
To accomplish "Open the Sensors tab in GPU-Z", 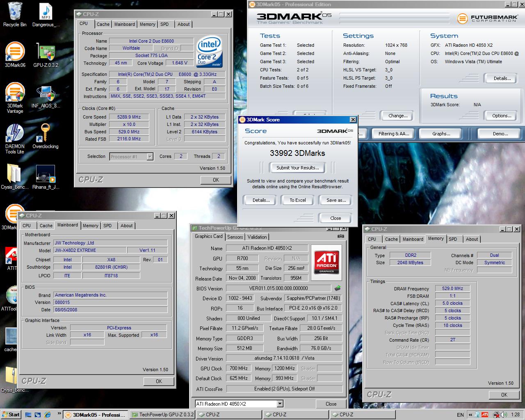I will click(235, 237).
